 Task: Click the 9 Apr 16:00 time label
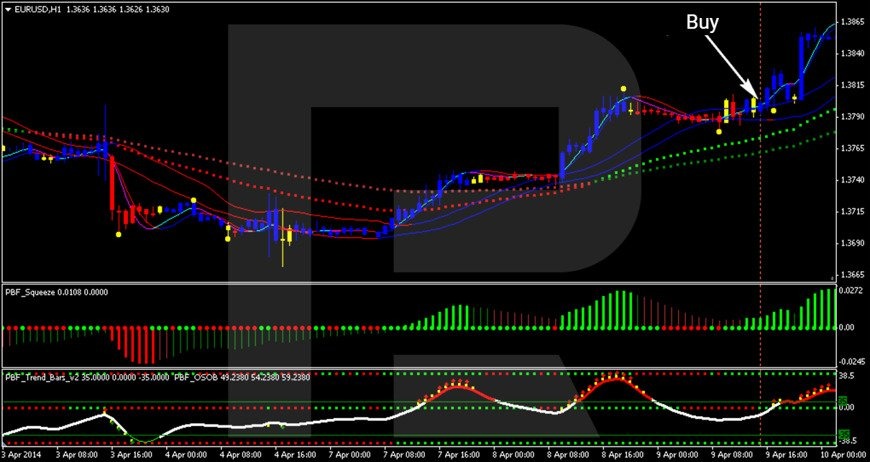click(788, 454)
